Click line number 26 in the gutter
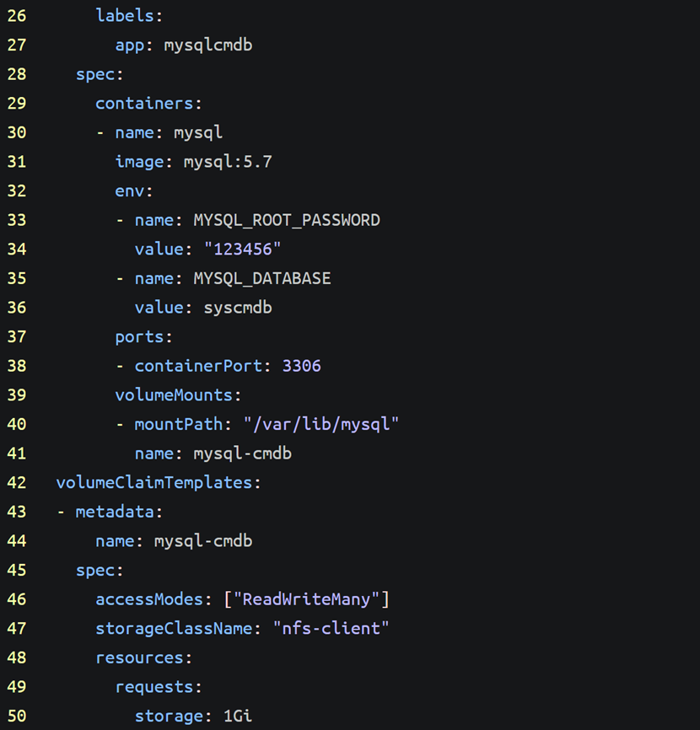 pyautogui.click(x=17, y=16)
